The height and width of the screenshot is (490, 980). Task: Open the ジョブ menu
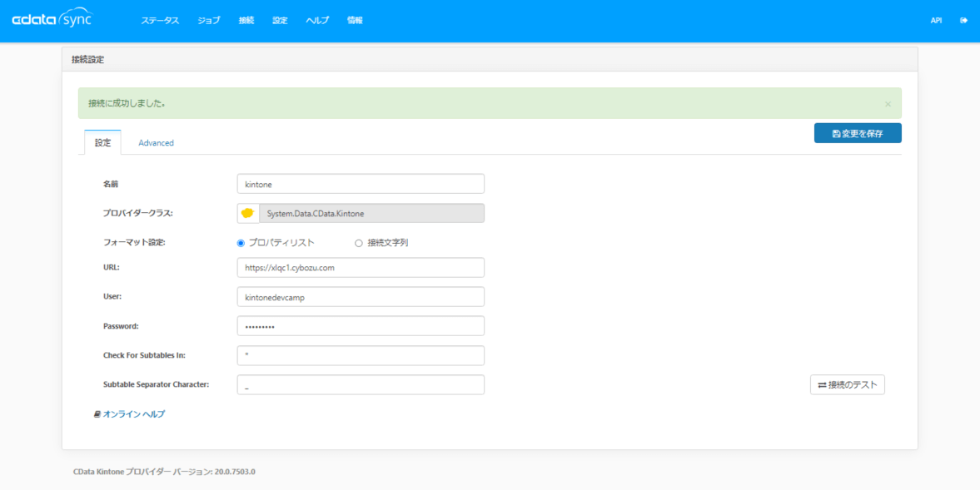209,21
